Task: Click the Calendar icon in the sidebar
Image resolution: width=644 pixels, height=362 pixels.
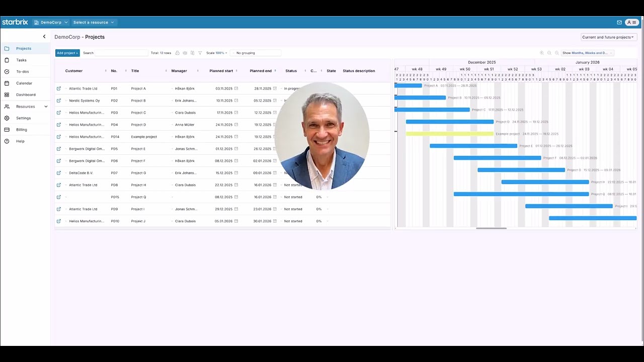Action: coord(7,83)
